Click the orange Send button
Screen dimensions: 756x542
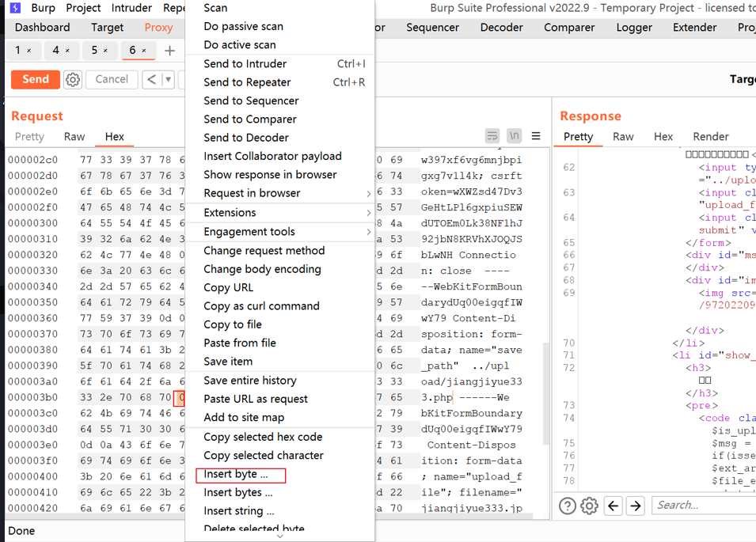[x=35, y=79]
